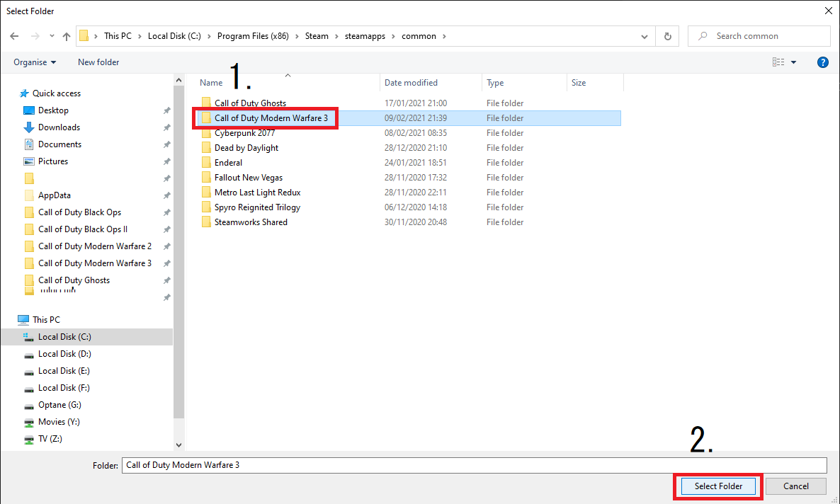Expand address bar previous locations dropdown
This screenshot has width=840, height=504.
click(645, 36)
